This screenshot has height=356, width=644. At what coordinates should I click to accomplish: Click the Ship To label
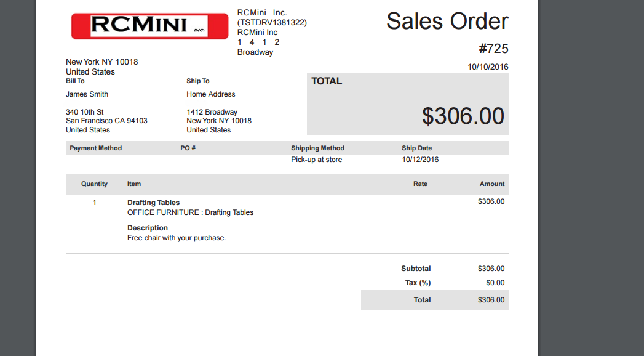[197, 81]
